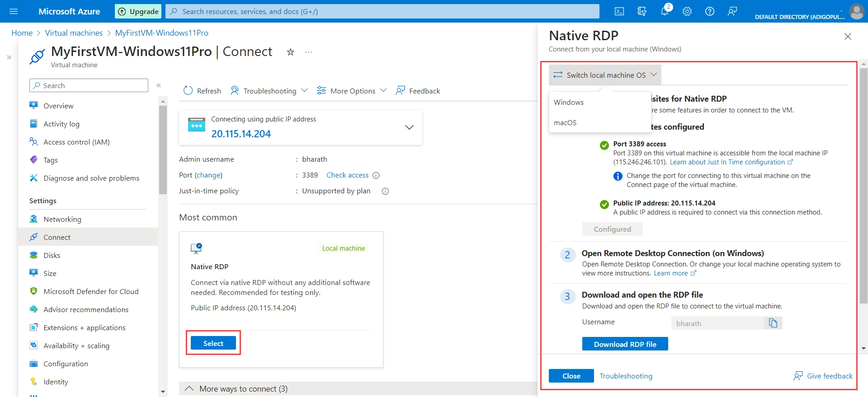
Task: Click the blue Close button
Action: (x=571, y=376)
